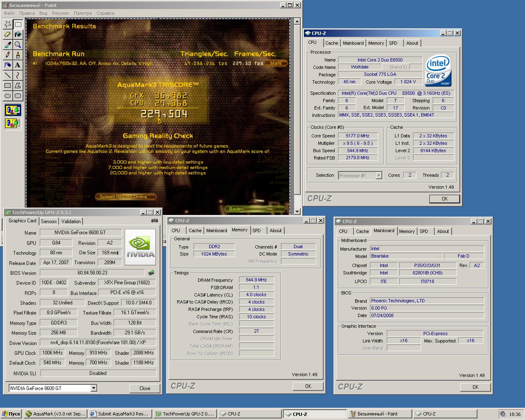The image size is (525, 420).
Task: Switch to the CPU tab in the CPU-Z memory timings window
Action: click(176, 231)
